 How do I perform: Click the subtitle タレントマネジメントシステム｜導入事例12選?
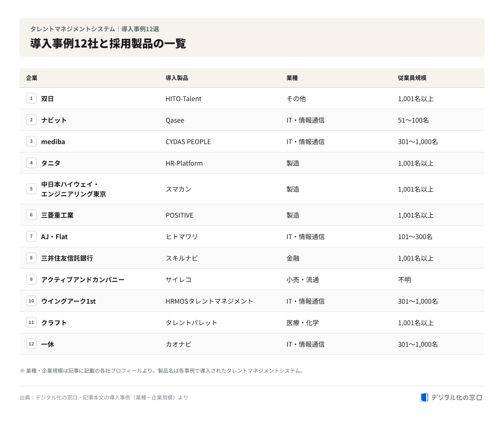(94, 29)
